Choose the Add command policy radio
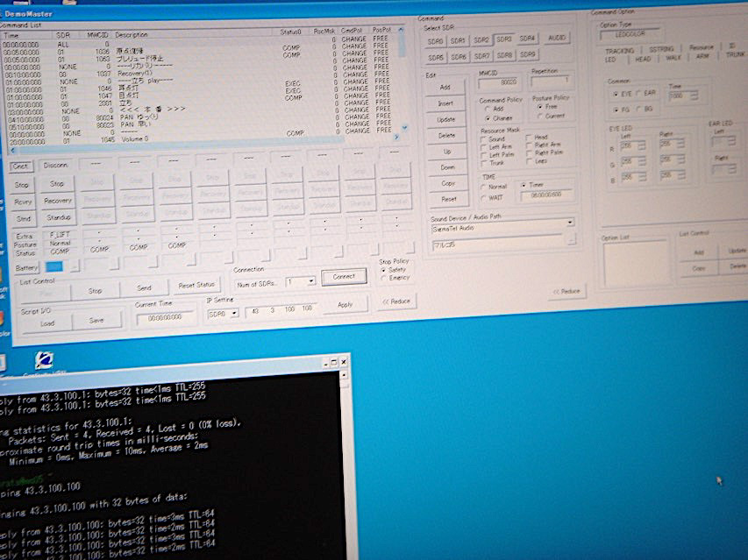The height and width of the screenshot is (560, 748). coord(495,110)
